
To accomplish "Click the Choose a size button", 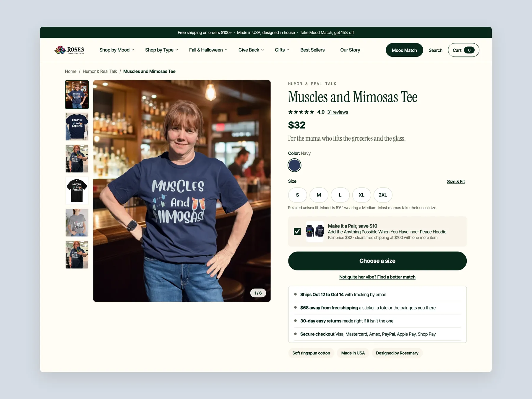I will pyautogui.click(x=377, y=261).
